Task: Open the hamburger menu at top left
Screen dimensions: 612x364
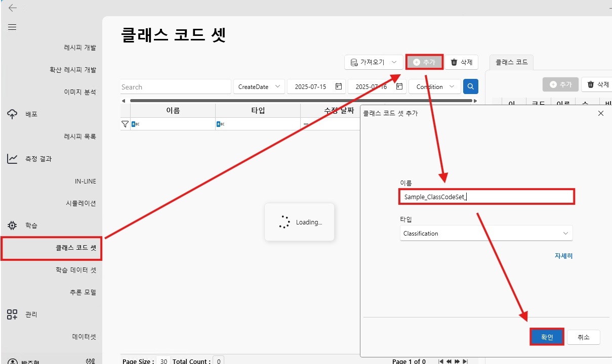Action: point(12,27)
